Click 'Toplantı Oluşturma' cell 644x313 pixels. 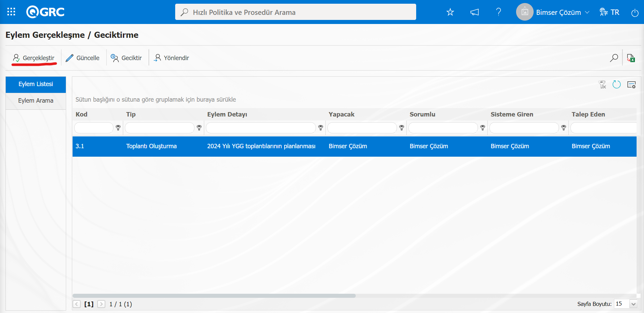(152, 146)
